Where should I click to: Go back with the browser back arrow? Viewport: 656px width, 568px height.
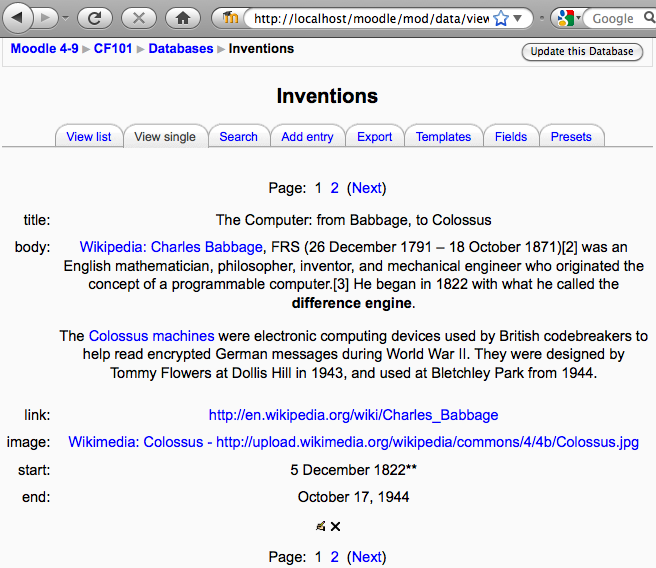17,18
